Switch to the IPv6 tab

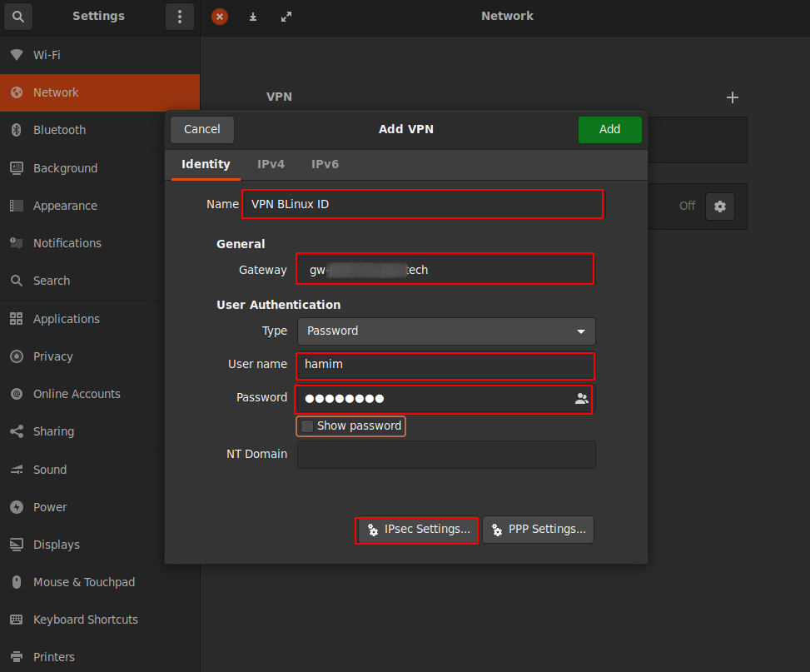point(325,164)
